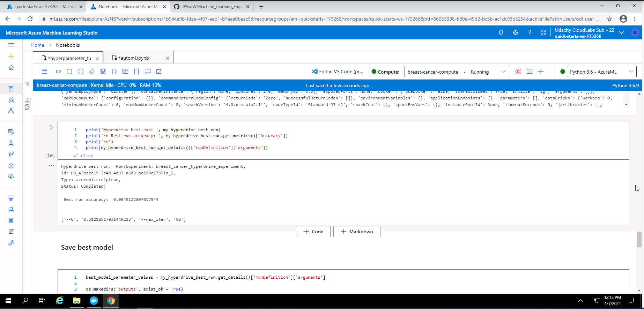Click inside the Hyperdrive best run code cell
This screenshot has width=644, height=309.
[343, 141]
